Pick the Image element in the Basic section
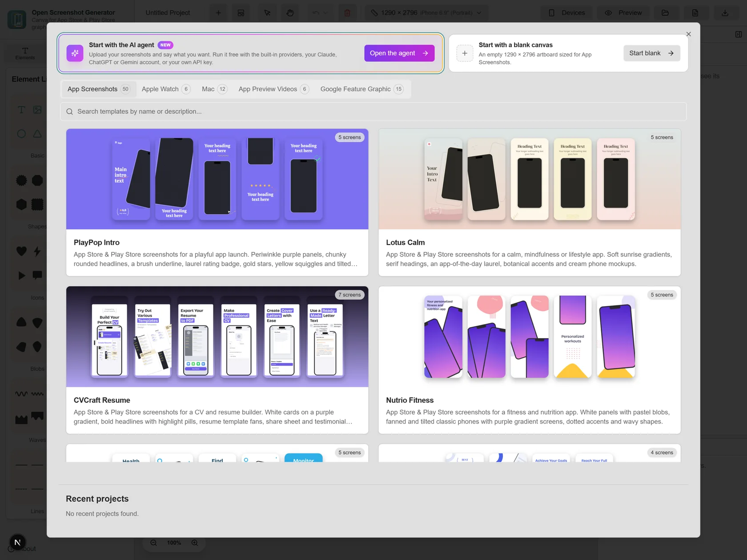This screenshot has height=560, width=747. click(37, 110)
